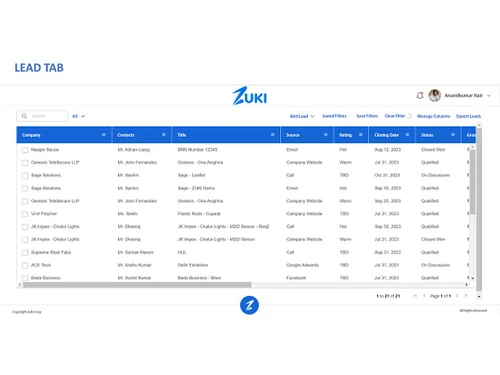
Task: Open the Rating column menu icon
Action: tap(361, 135)
